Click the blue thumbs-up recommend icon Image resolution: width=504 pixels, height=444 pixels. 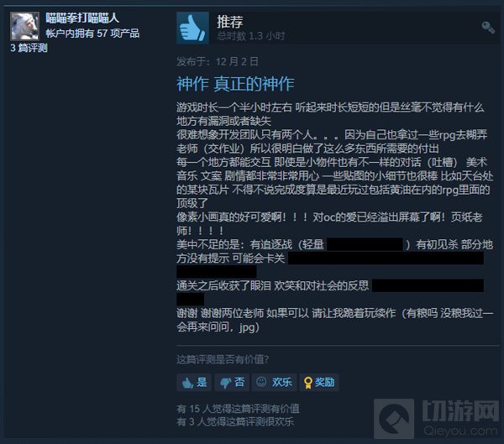(192, 28)
